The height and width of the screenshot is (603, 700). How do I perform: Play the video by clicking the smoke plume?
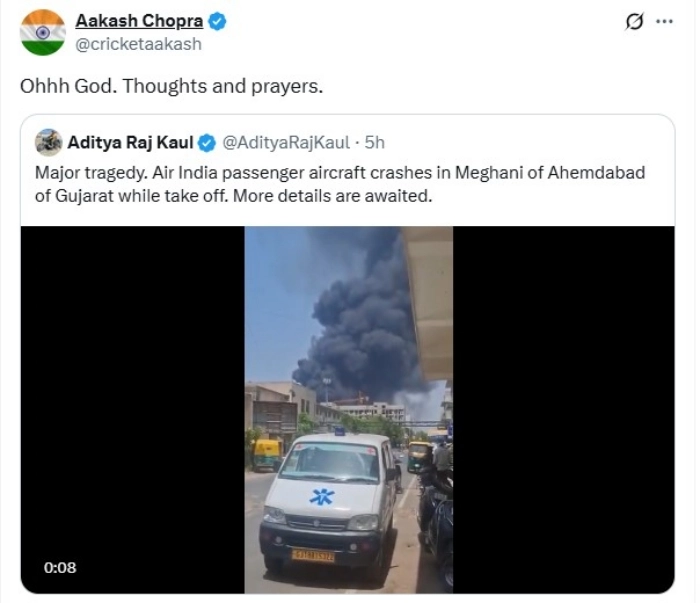pos(360,320)
